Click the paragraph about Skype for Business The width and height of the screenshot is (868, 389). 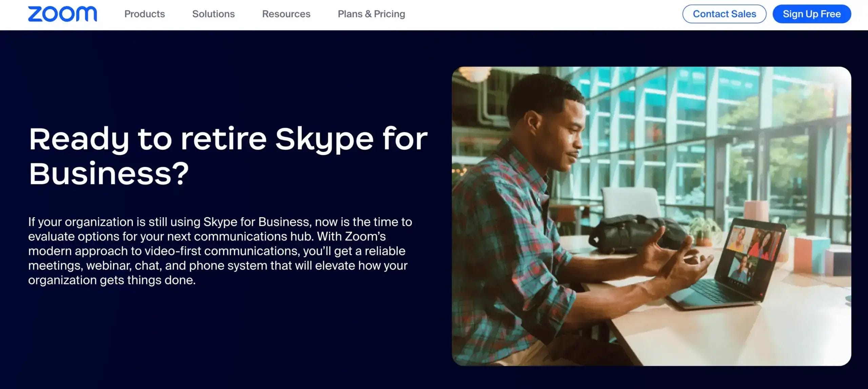coord(220,251)
